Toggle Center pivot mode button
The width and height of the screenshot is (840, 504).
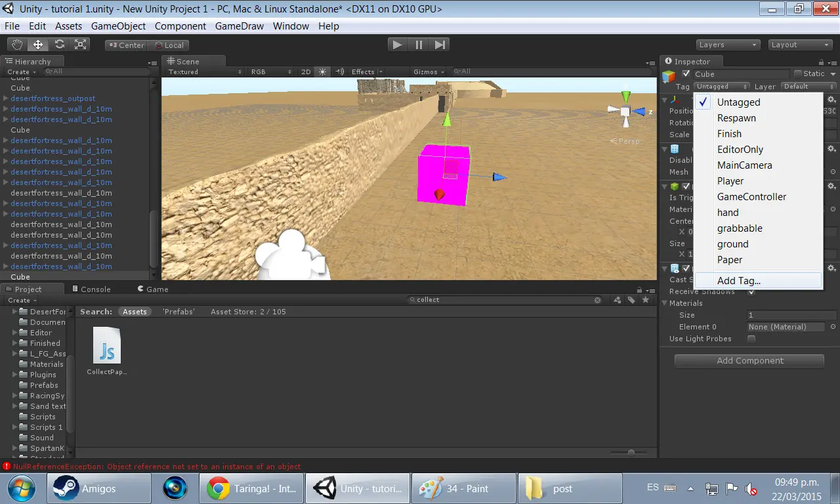click(125, 45)
